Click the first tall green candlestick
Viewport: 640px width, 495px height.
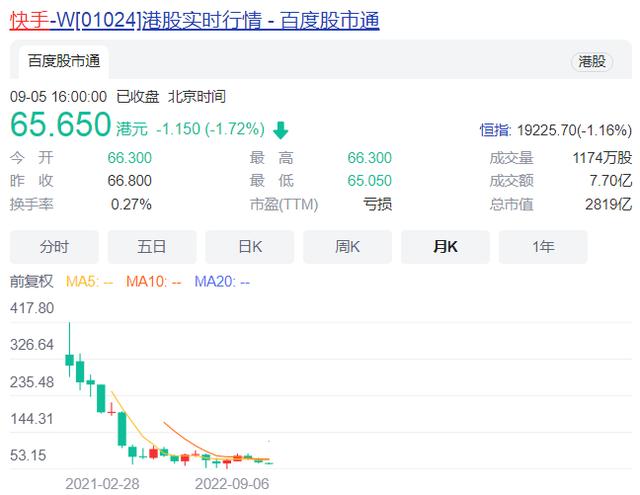click(x=69, y=351)
